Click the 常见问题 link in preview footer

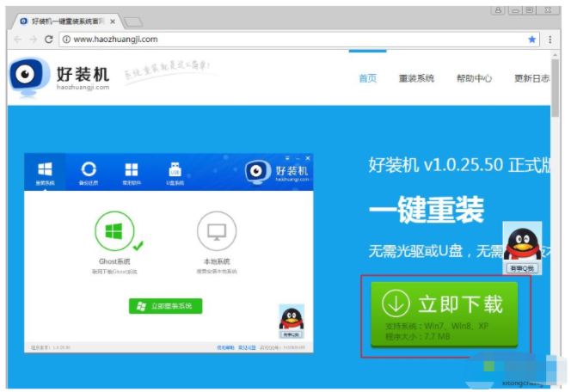pyautogui.click(x=247, y=347)
